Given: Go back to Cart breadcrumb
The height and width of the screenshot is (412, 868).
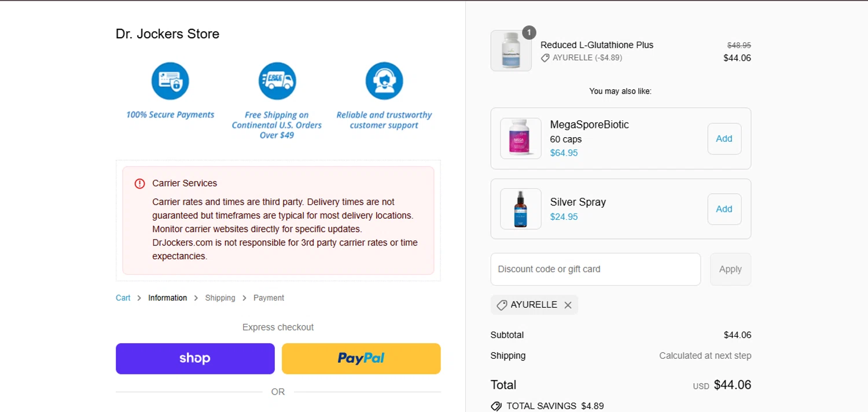Looking at the screenshot, I should coord(123,298).
